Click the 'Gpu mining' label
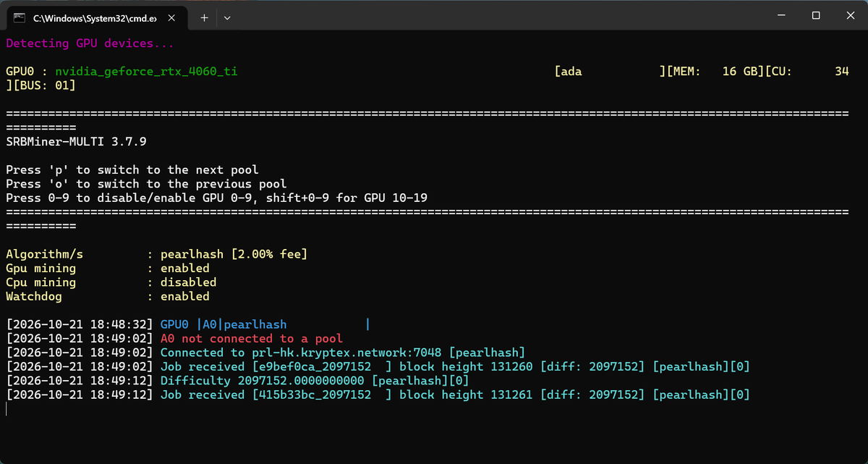Image resolution: width=868 pixels, height=464 pixels. point(41,269)
